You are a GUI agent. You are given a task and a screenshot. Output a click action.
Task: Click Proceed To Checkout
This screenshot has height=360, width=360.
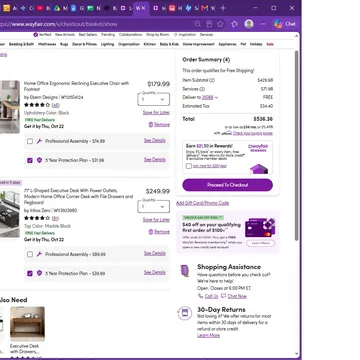pyautogui.click(x=228, y=185)
